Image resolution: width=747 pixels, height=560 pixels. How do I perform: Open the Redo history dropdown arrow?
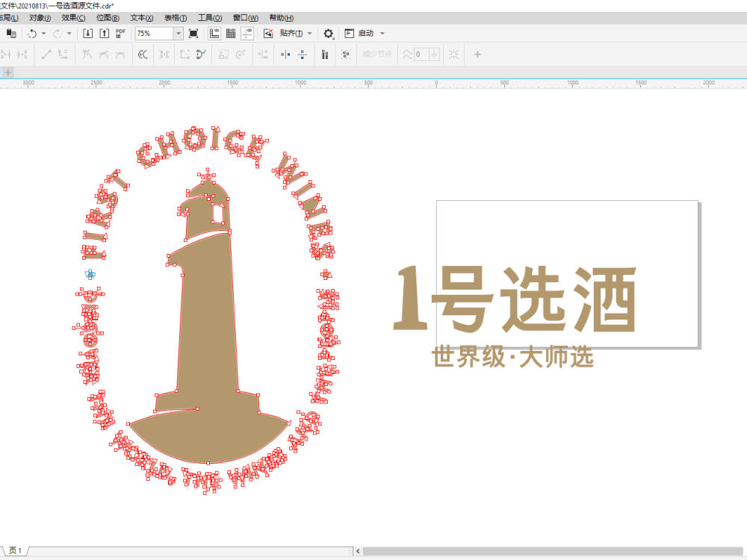(x=69, y=34)
